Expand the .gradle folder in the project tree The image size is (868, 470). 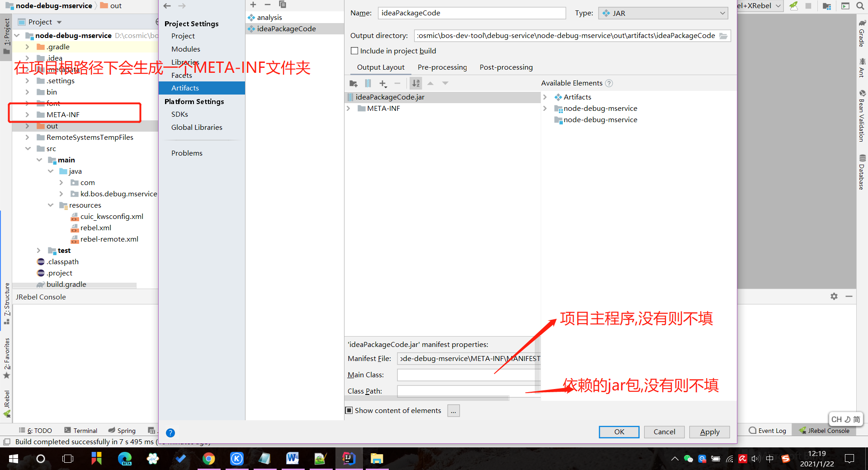tap(27, 47)
